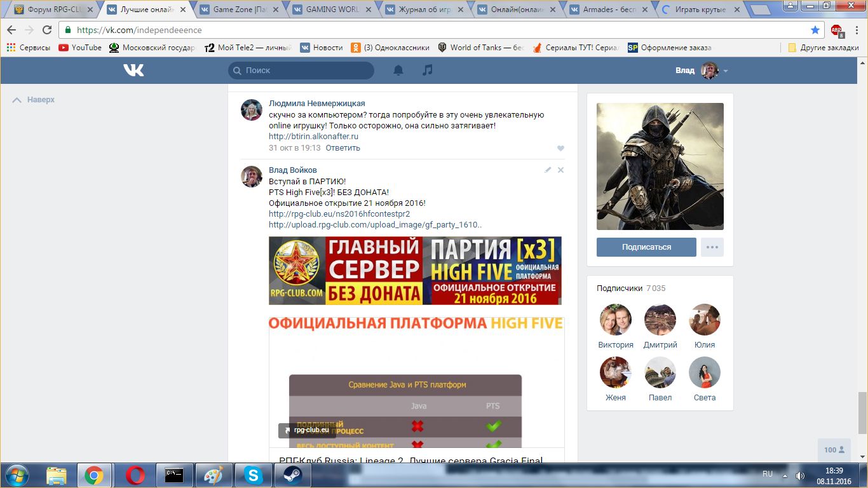Open File Explorer from the taskbar

pyautogui.click(x=57, y=475)
